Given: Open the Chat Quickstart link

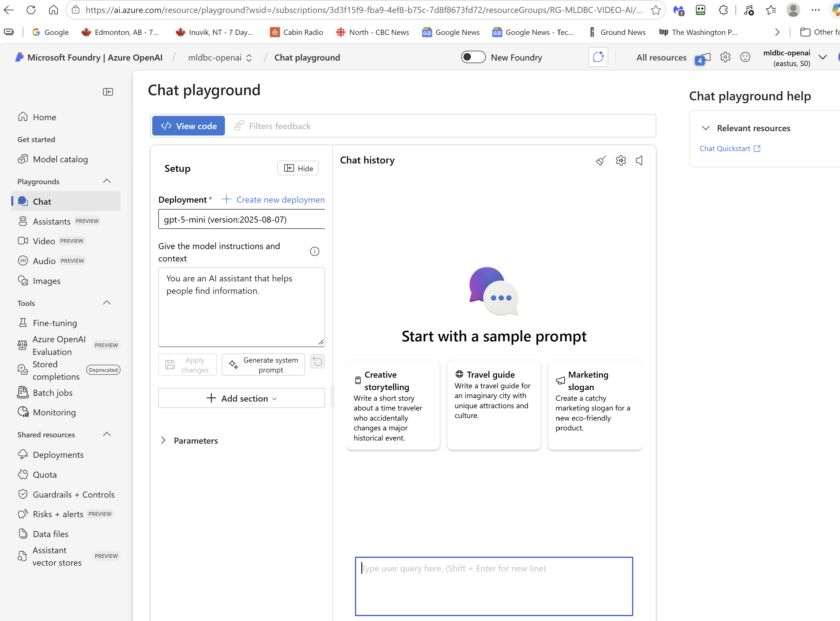Looking at the screenshot, I should [730, 148].
